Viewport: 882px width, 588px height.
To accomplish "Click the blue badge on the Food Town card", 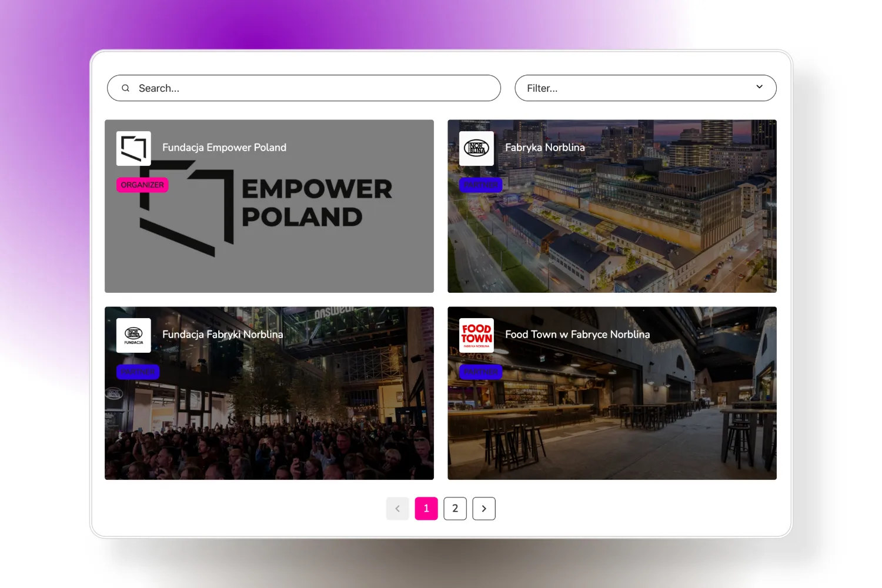I will (480, 372).
